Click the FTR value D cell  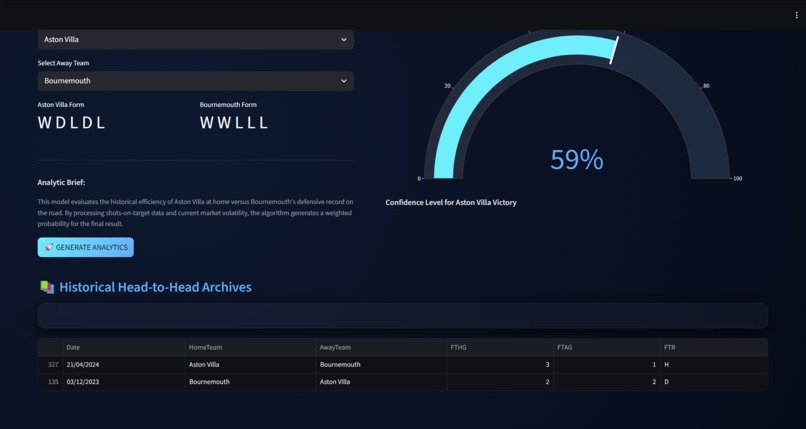click(x=714, y=382)
